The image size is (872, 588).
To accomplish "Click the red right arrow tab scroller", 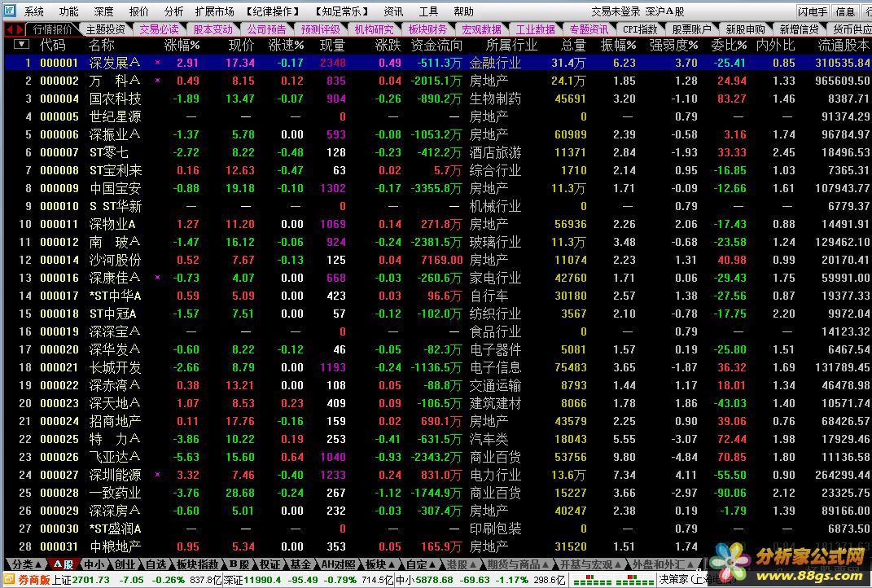I will (x=21, y=29).
